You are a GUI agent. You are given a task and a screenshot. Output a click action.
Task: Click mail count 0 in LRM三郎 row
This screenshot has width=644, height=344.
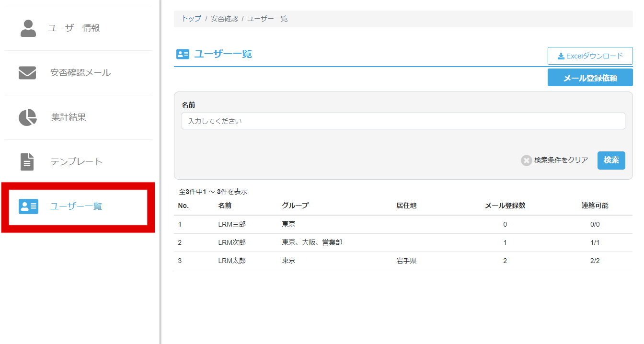505,224
